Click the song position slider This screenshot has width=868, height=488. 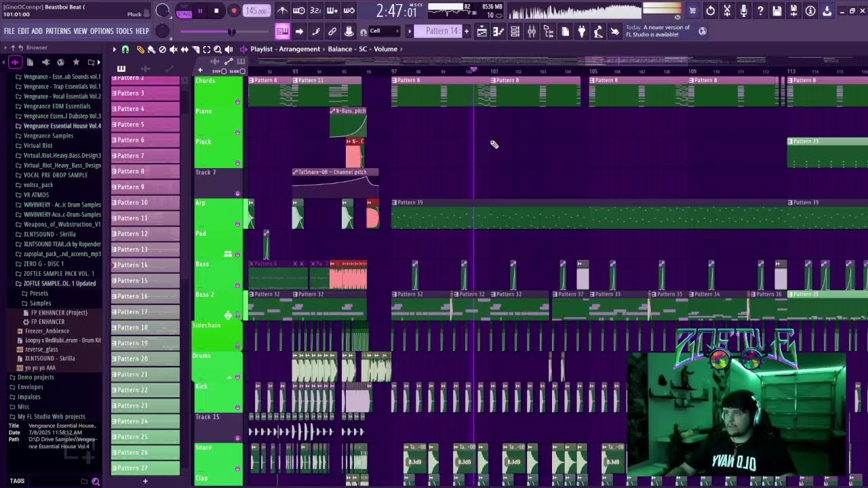pos(225,32)
